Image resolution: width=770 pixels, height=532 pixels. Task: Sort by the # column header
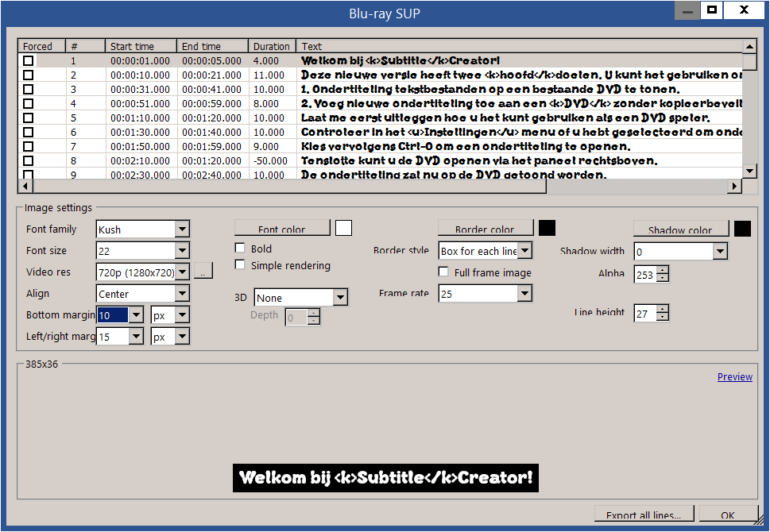coord(86,46)
